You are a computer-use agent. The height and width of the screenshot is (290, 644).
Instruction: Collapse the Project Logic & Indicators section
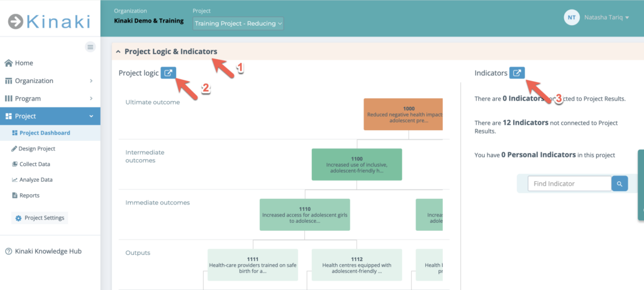(x=118, y=52)
